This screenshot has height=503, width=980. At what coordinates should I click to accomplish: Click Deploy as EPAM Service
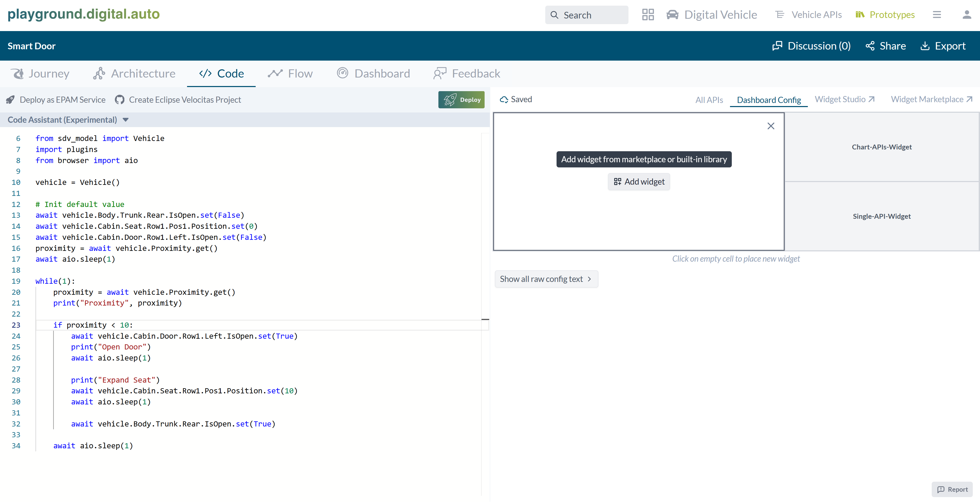pyautogui.click(x=56, y=100)
